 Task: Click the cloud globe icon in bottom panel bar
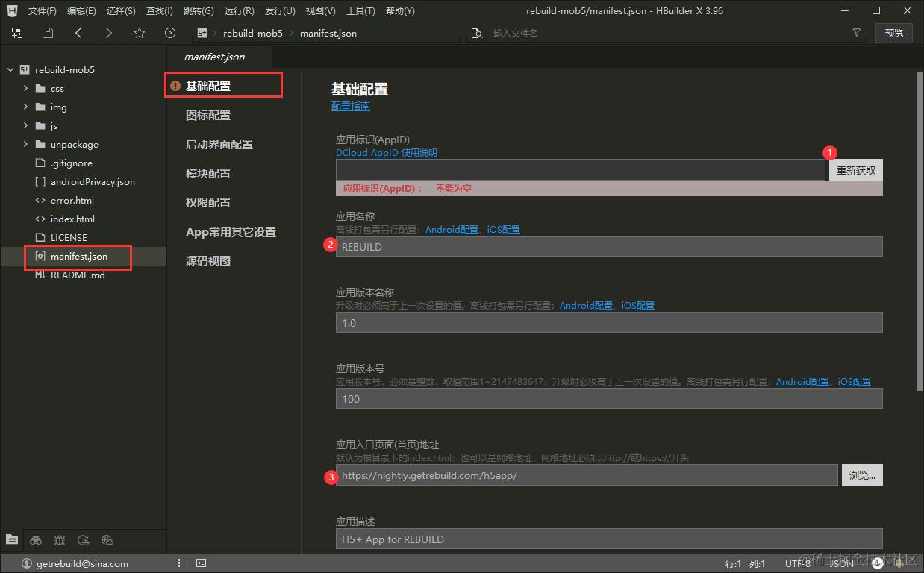[107, 539]
